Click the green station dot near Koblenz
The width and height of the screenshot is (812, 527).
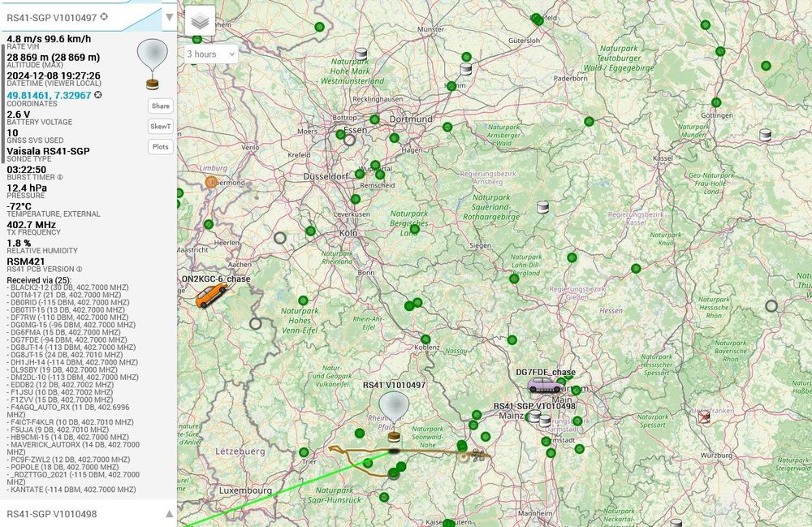425,339
